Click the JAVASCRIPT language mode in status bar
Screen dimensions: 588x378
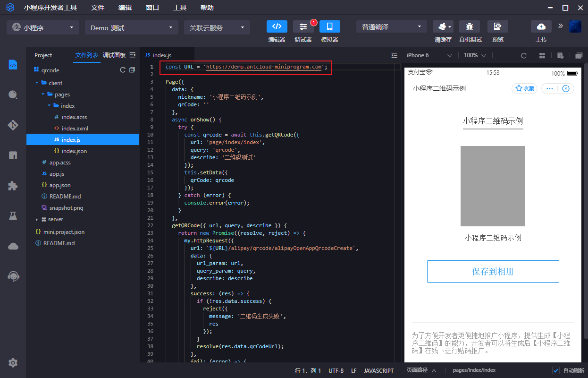[x=378, y=370]
